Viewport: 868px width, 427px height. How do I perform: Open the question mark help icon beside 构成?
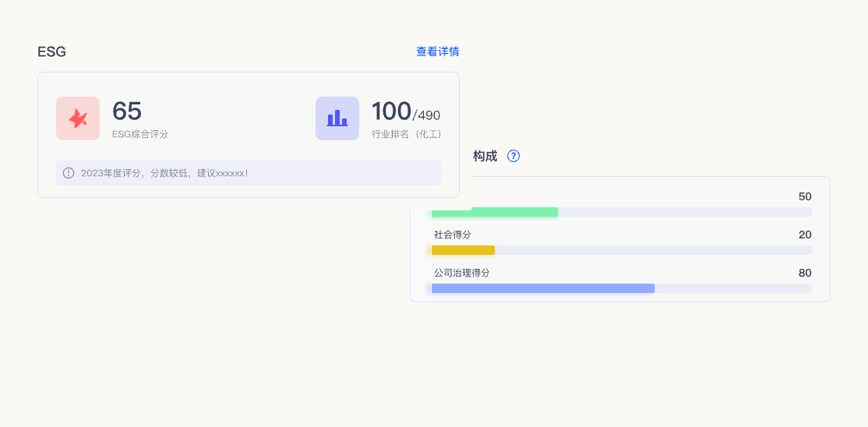coord(513,156)
